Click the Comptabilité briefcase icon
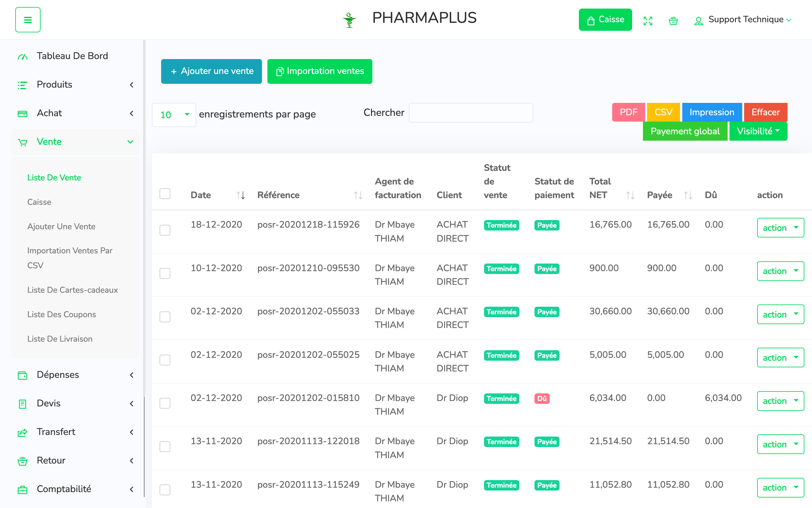The width and height of the screenshot is (812, 508). click(x=23, y=490)
